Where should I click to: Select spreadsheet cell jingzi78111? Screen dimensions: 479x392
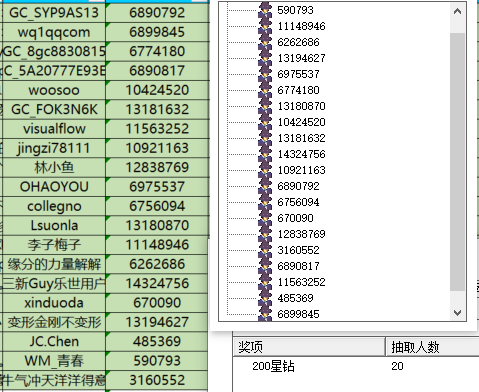pyautogui.click(x=54, y=148)
